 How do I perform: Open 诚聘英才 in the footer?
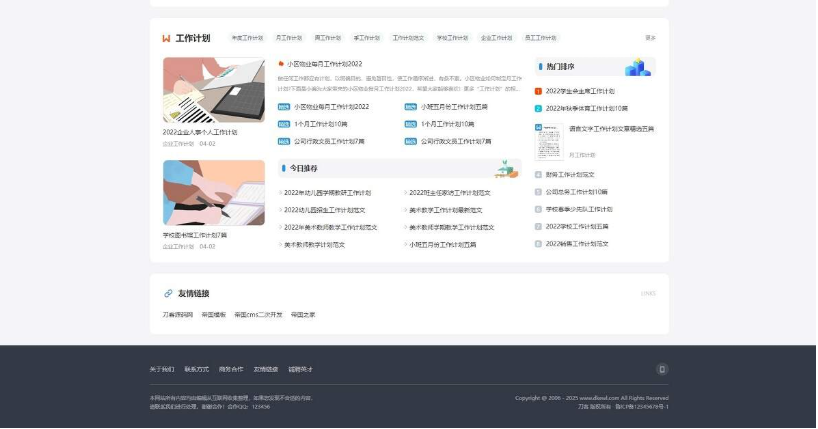tap(300, 370)
